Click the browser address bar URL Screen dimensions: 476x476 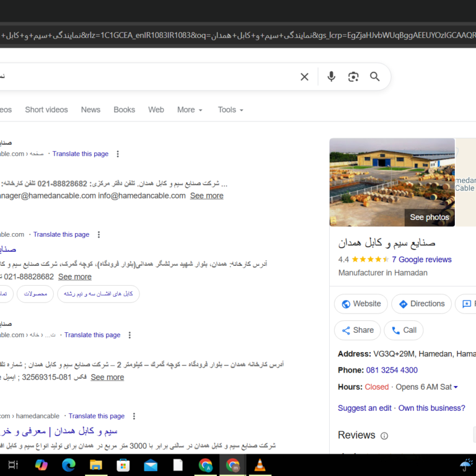coord(238,35)
